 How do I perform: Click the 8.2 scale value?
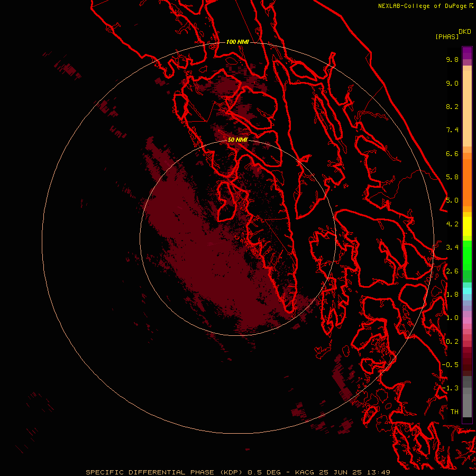[x=452, y=106]
